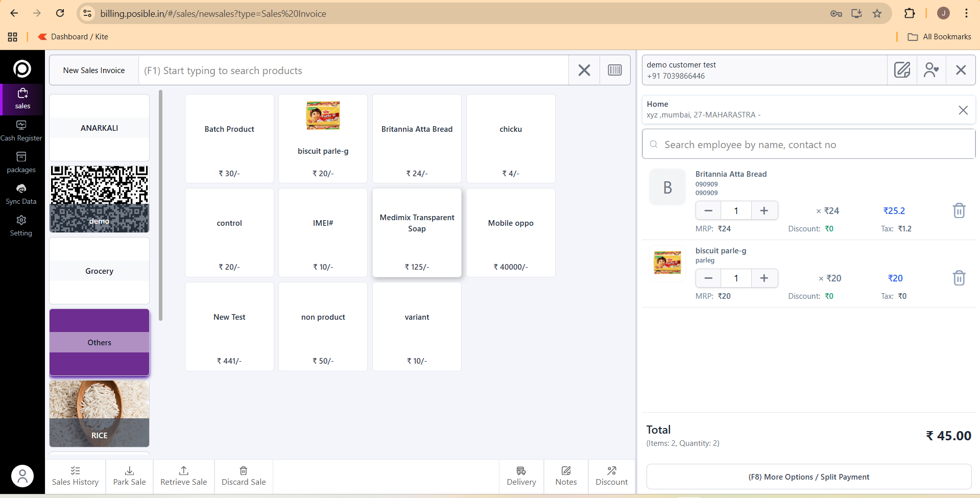Open the edit customer icon
This screenshot has height=498, width=980.
click(x=902, y=70)
